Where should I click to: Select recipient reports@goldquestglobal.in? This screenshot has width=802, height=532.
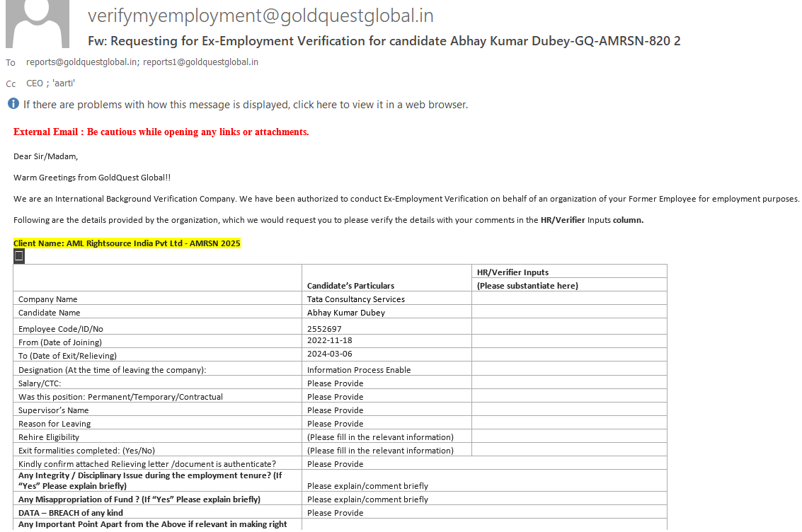pyautogui.click(x=81, y=62)
